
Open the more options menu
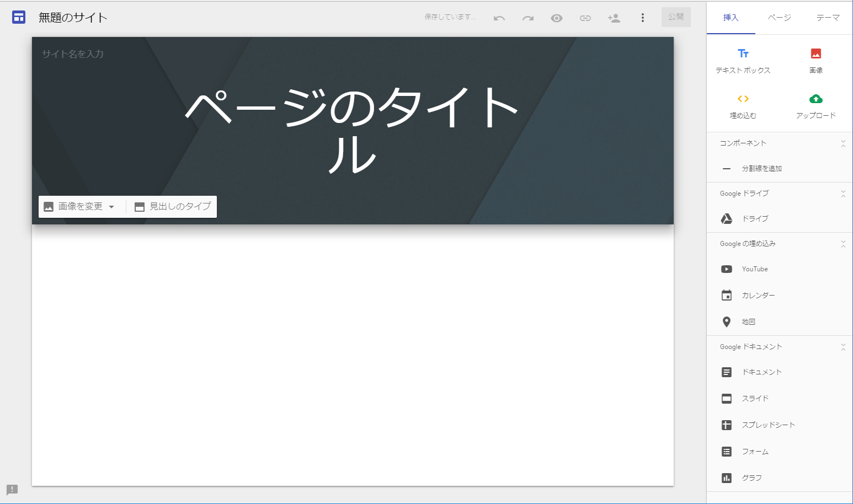(x=642, y=17)
